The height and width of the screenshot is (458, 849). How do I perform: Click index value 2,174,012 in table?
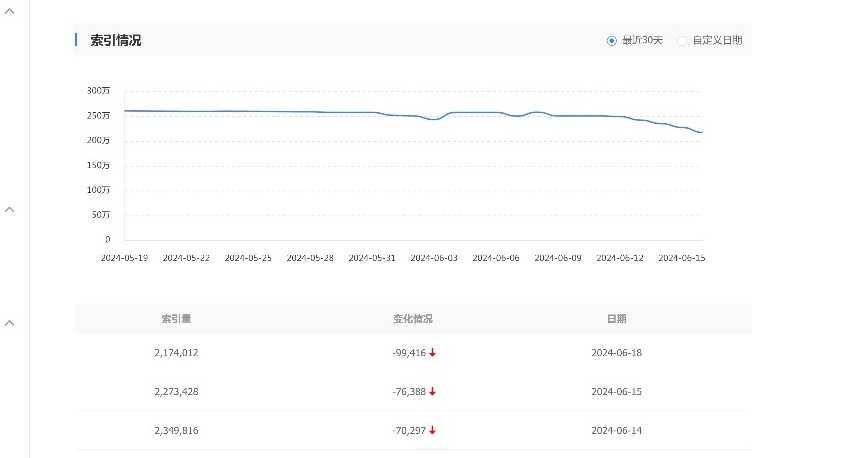click(x=177, y=353)
